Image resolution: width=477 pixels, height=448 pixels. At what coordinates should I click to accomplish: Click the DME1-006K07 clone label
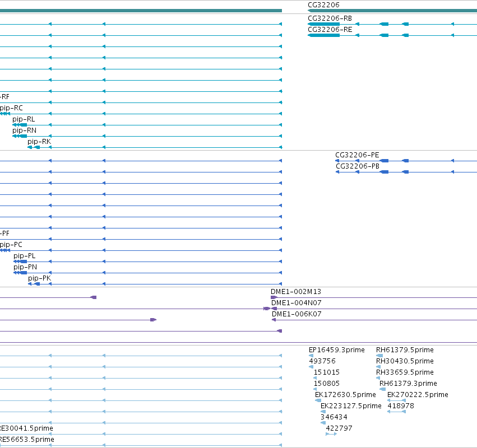pos(297,314)
